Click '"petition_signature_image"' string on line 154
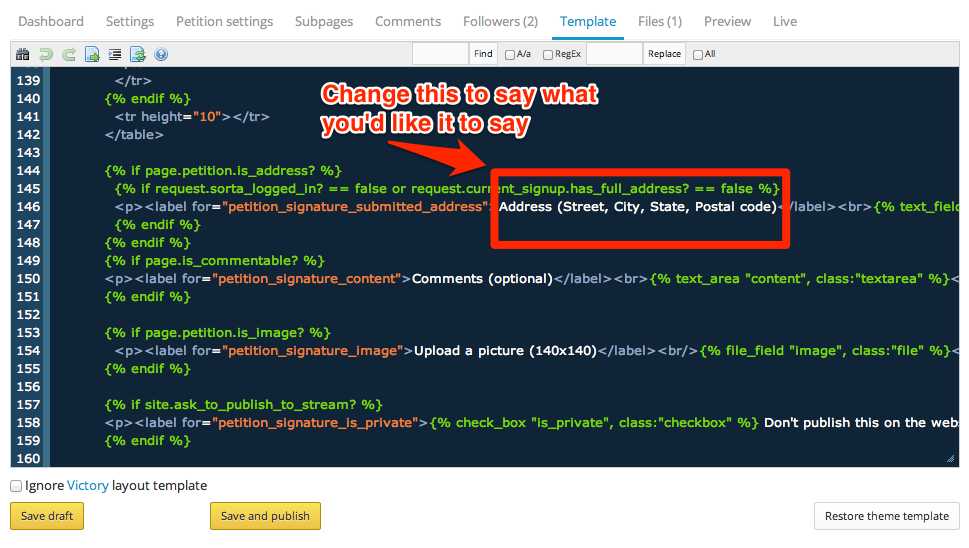Image resolution: width=969 pixels, height=548 pixels. pos(312,351)
